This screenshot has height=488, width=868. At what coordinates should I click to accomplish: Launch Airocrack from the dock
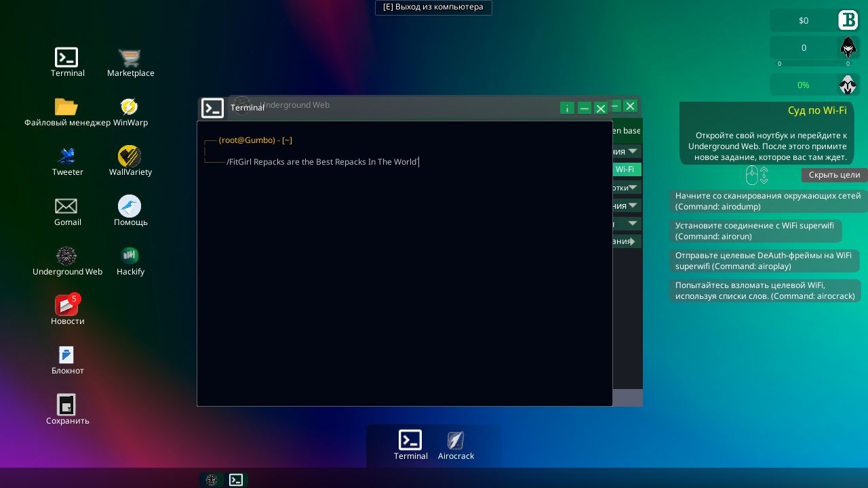[456, 441]
